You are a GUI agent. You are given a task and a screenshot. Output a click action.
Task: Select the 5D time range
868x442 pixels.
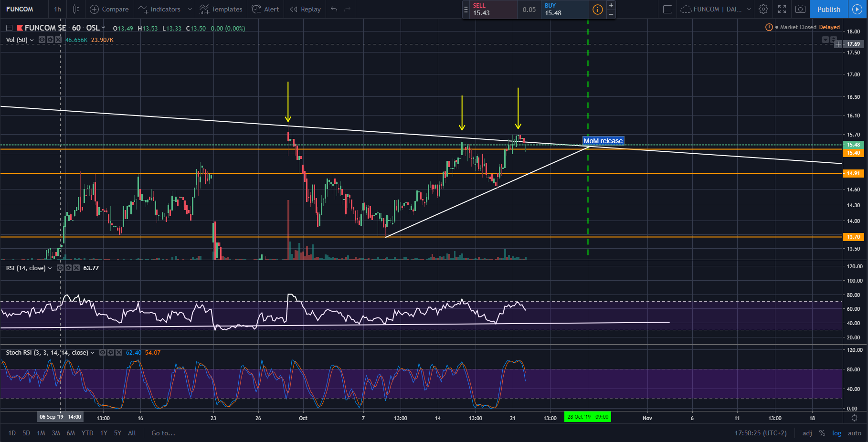point(26,433)
